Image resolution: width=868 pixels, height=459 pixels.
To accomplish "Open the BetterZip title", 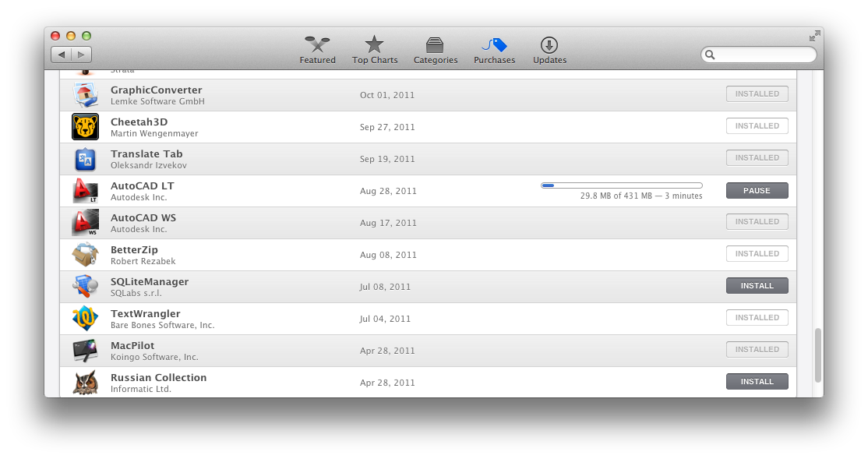I will click(134, 249).
